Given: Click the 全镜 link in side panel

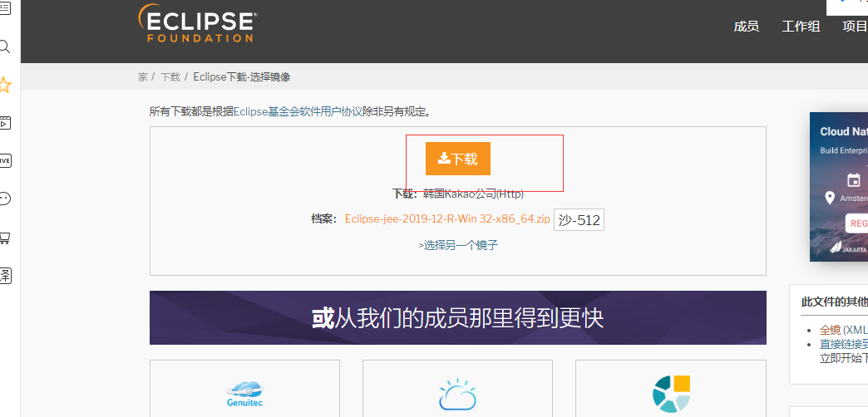Looking at the screenshot, I should pyautogui.click(x=830, y=330).
